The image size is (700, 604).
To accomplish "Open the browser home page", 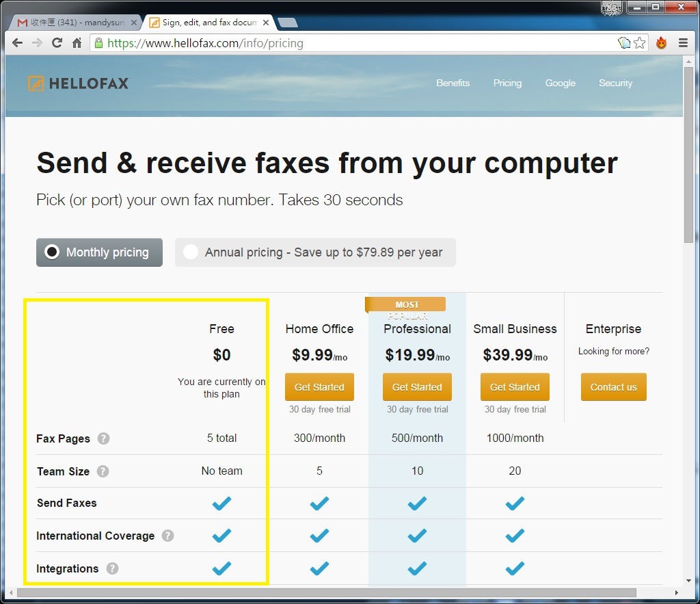I will click(77, 43).
